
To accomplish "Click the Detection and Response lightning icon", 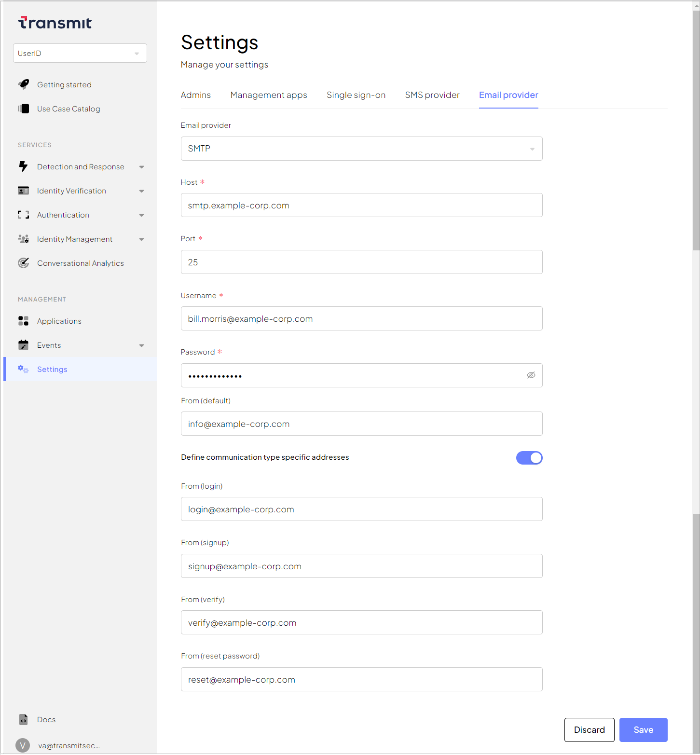I will (23, 166).
